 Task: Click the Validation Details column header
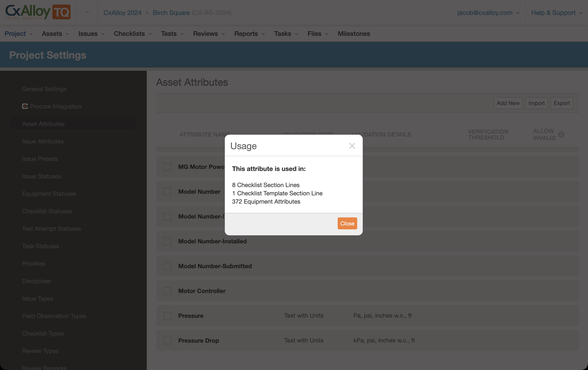[381, 134]
